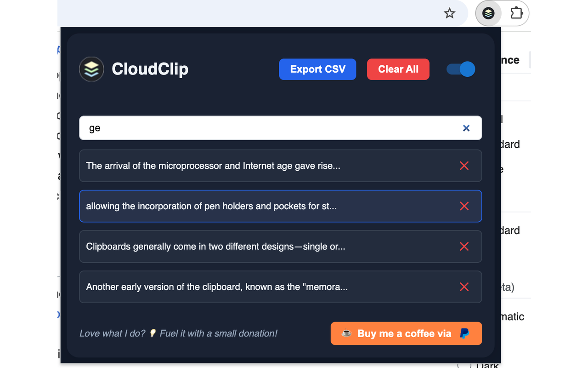Bookmark the page using the star icon
Viewport: 588px width, 368px height.
point(449,13)
